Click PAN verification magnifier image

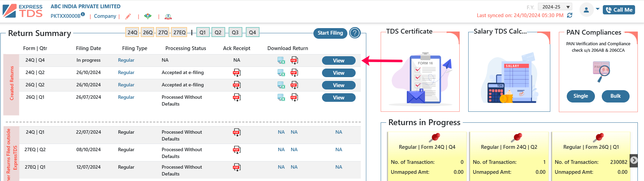click(x=601, y=71)
